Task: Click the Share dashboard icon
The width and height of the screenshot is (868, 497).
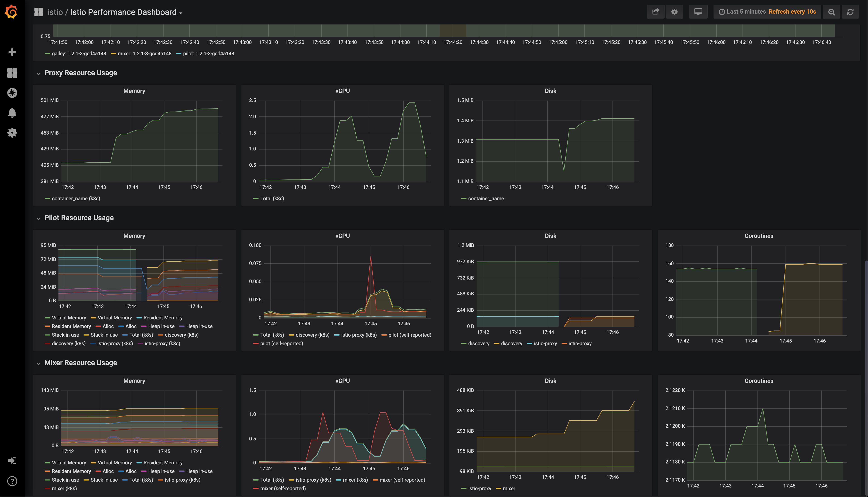Action: pyautogui.click(x=655, y=12)
